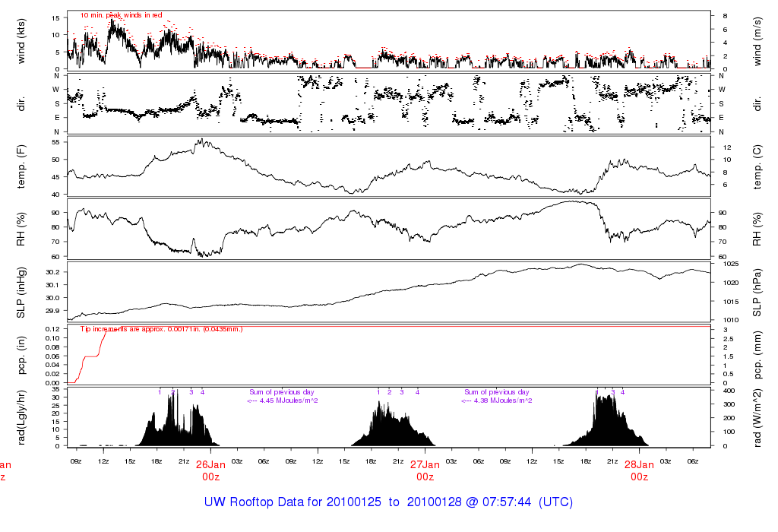
Task: Select the 'temp. (C)' axis label
Action: click(757, 167)
